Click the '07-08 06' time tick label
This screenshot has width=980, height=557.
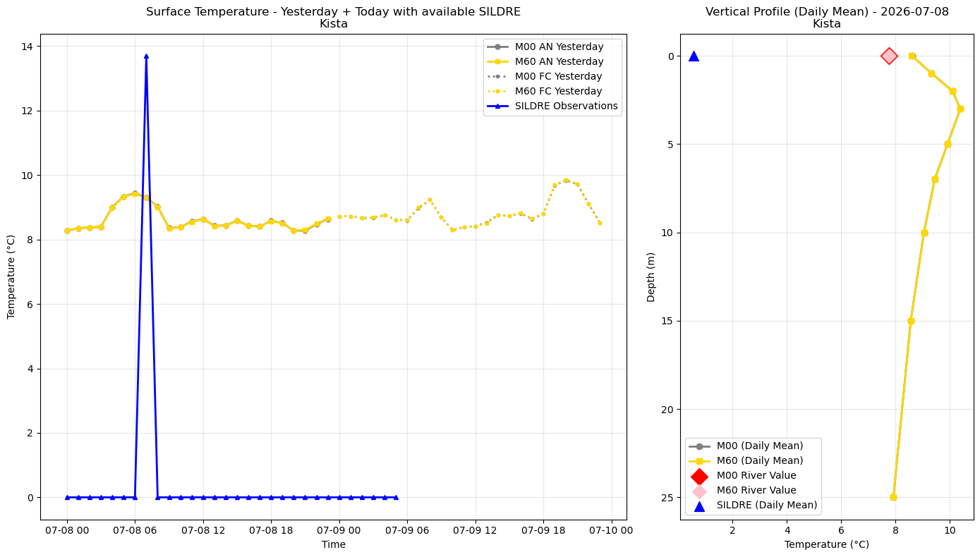(x=135, y=530)
